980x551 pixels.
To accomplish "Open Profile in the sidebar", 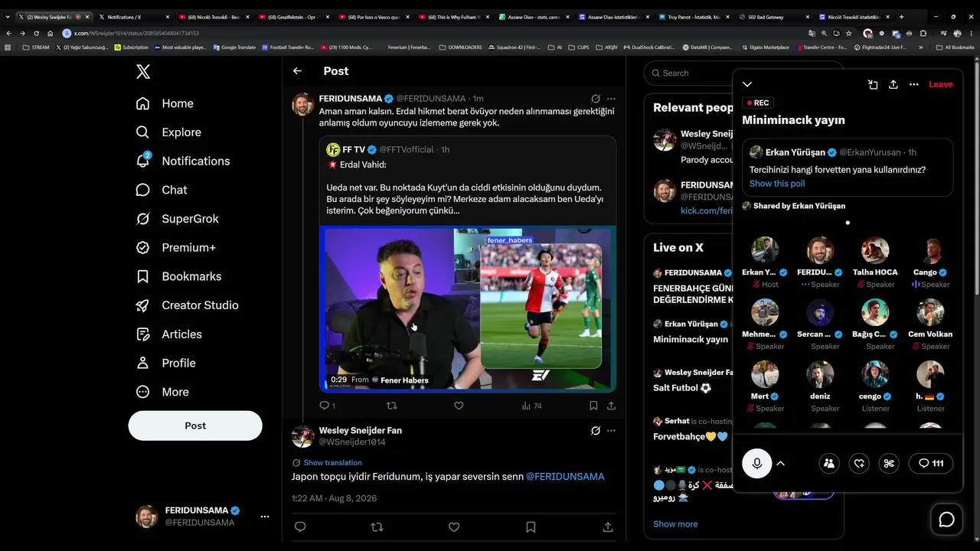I will tap(165, 363).
